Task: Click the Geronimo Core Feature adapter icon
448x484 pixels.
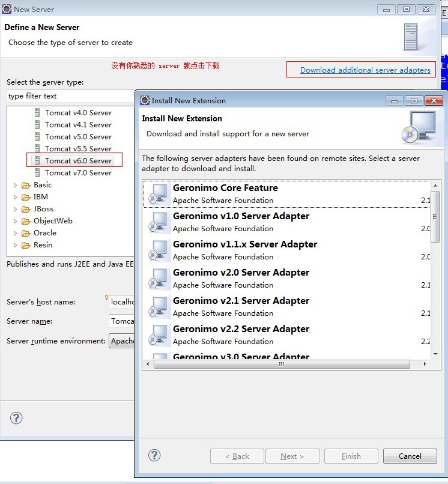Action: (x=159, y=194)
